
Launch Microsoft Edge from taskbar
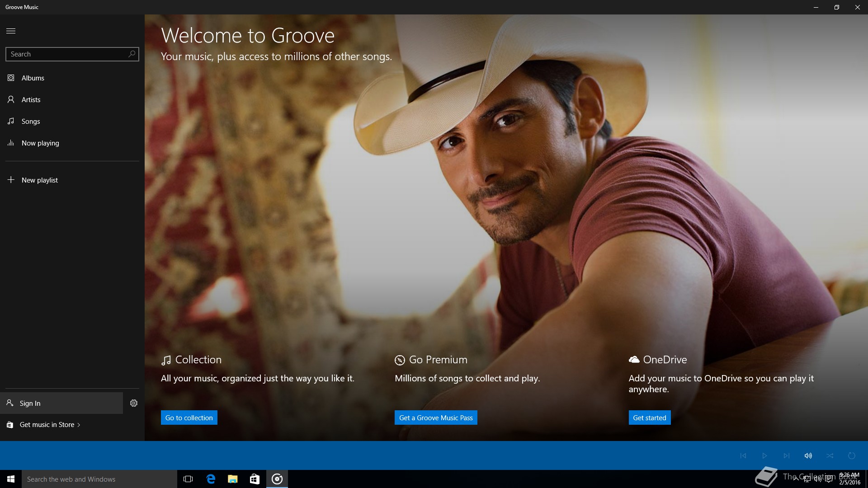(x=210, y=479)
